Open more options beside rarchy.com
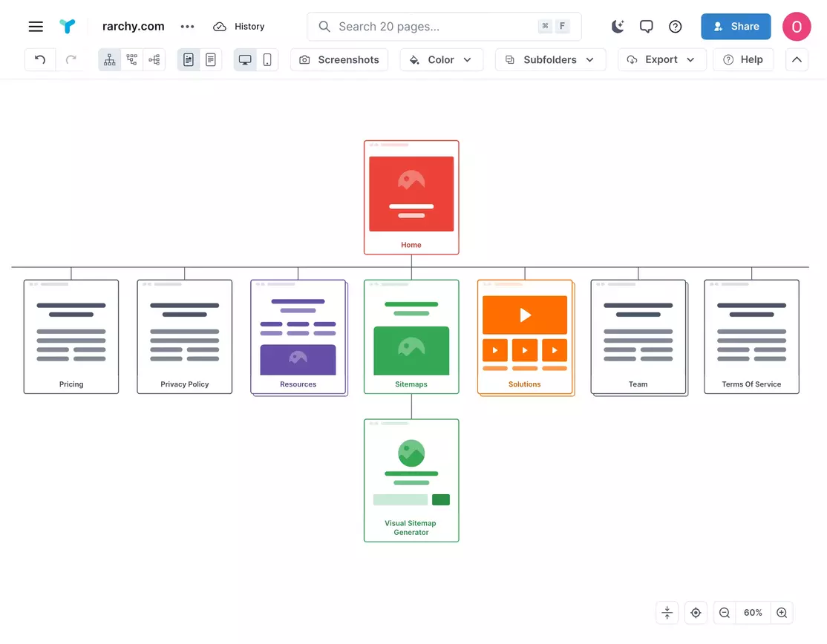 coord(187,26)
